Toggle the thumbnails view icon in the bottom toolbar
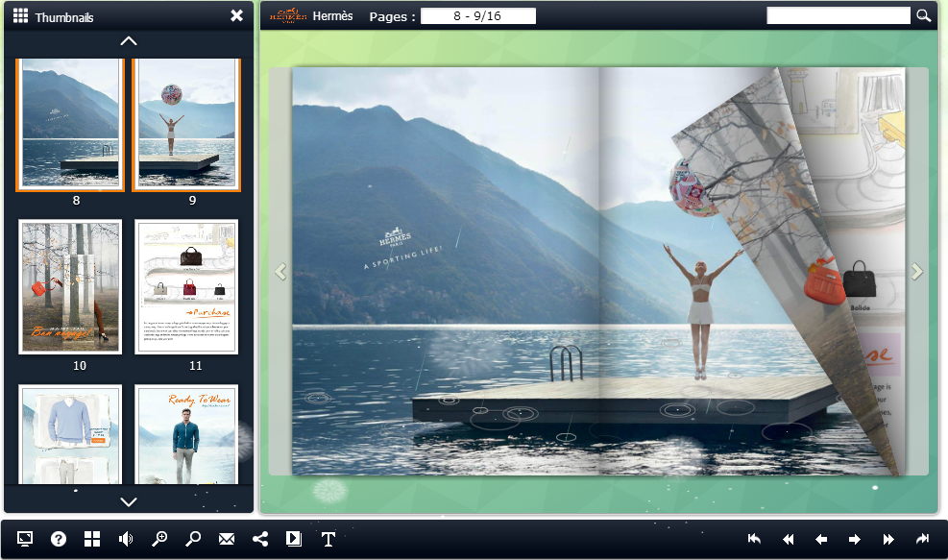The image size is (948, 560). pos(92,539)
